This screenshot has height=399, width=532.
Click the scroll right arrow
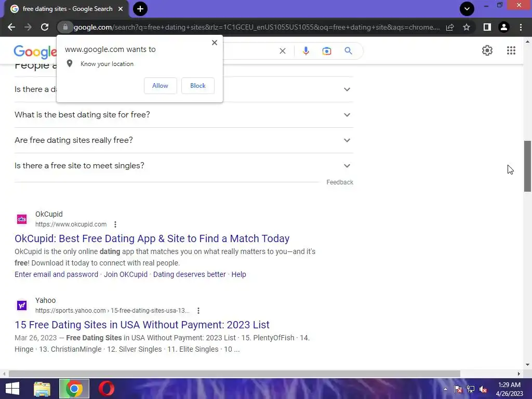tap(519, 374)
